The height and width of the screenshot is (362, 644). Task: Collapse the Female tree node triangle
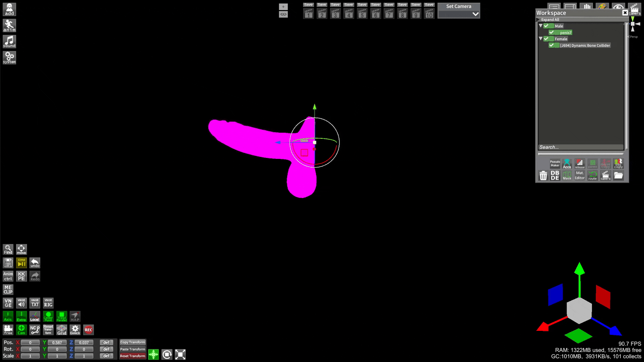[541, 39]
